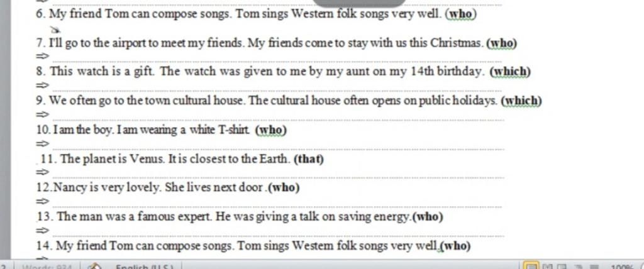
Task: Open the 100% zoom level dialog
Action: click(x=623, y=267)
